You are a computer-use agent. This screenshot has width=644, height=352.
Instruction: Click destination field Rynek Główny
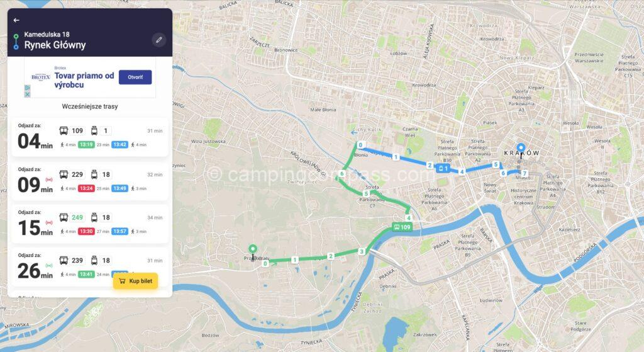pos(55,45)
